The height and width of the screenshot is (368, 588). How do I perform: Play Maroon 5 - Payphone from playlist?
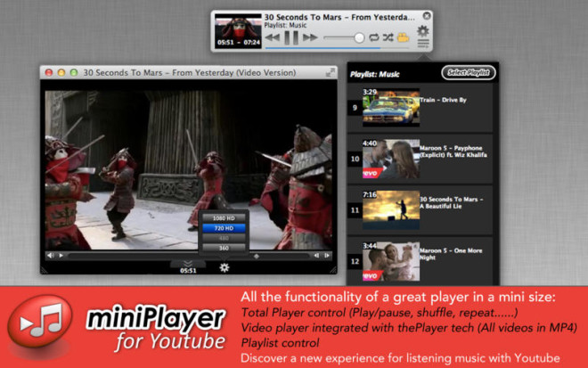pyautogui.click(x=420, y=159)
